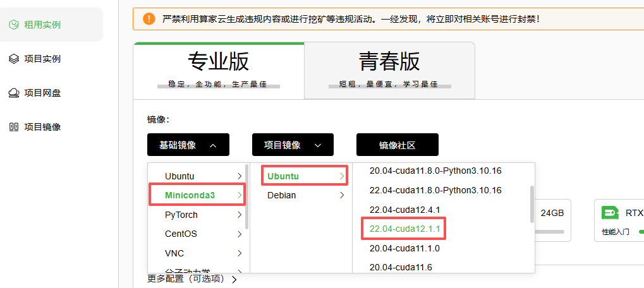Choose 22.04-cuda12.4.1 image version
The width and height of the screenshot is (644, 288).
[x=404, y=210]
